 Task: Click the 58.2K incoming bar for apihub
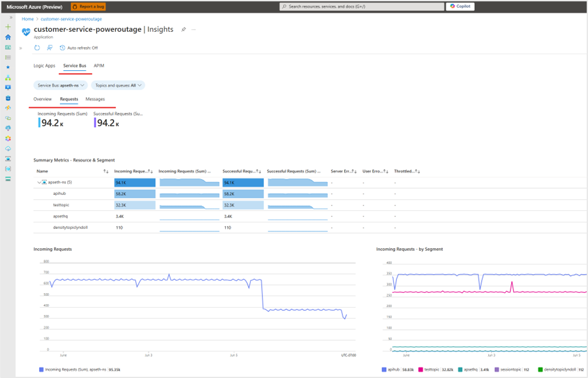[x=135, y=194]
